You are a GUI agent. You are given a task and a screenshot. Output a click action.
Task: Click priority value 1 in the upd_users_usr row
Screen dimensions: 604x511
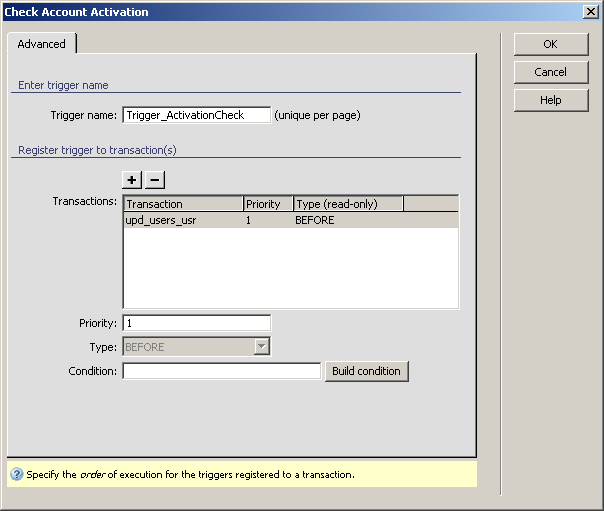click(249, 220)
